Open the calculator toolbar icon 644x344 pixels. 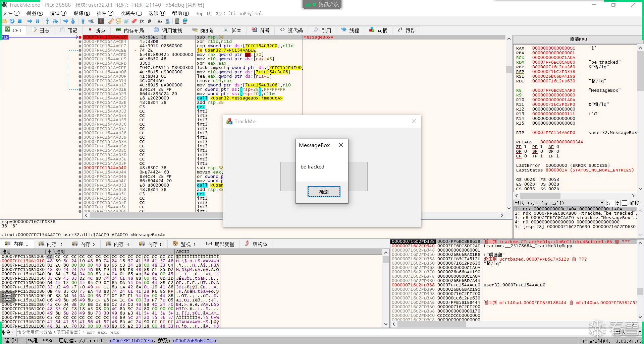coord(177,21)
